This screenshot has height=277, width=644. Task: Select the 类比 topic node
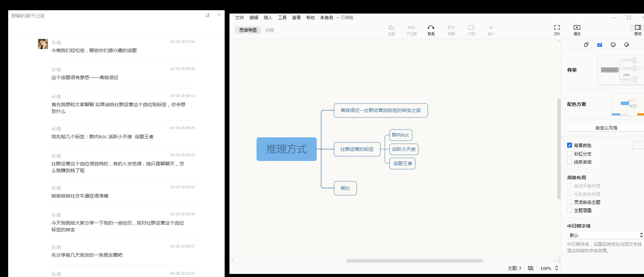pos(345,188)
